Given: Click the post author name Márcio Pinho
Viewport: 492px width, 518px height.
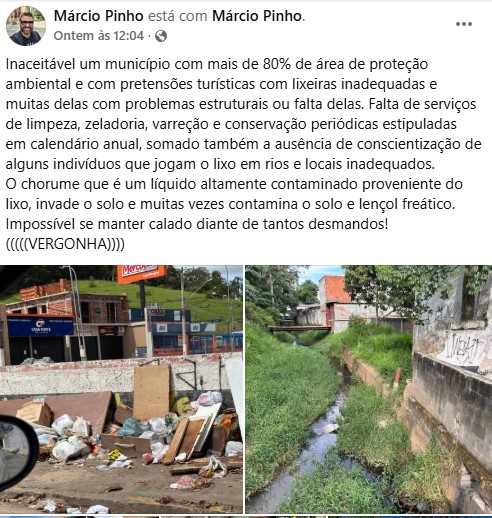Looking at the screenshot, I should coord(99,16).
